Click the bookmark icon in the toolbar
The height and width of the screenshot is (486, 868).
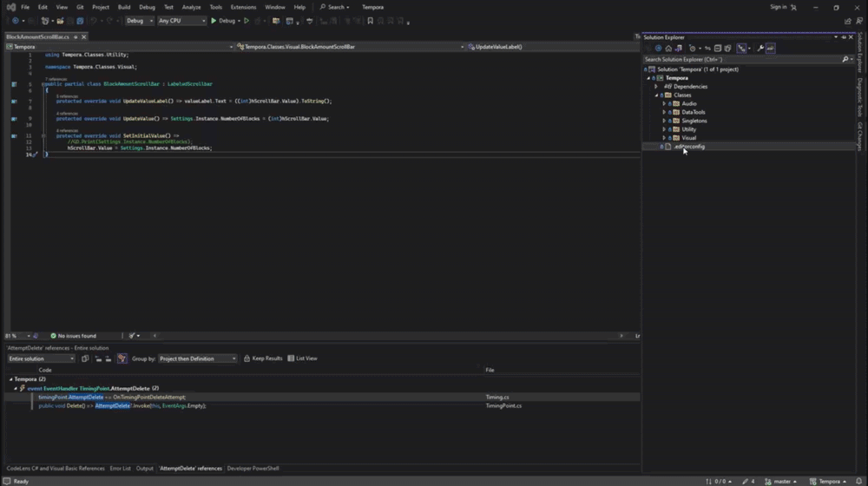click(371, 21)
